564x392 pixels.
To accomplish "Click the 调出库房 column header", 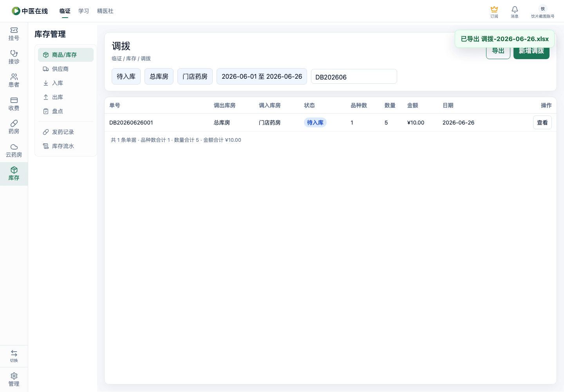I will (x=225, y=105).
